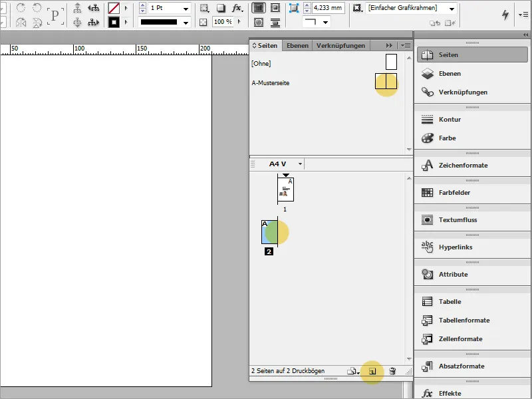Screen dimensions: 532x399
Task: Click the A-Musterseite spread thumbnail
Action: tap(386, 81)
